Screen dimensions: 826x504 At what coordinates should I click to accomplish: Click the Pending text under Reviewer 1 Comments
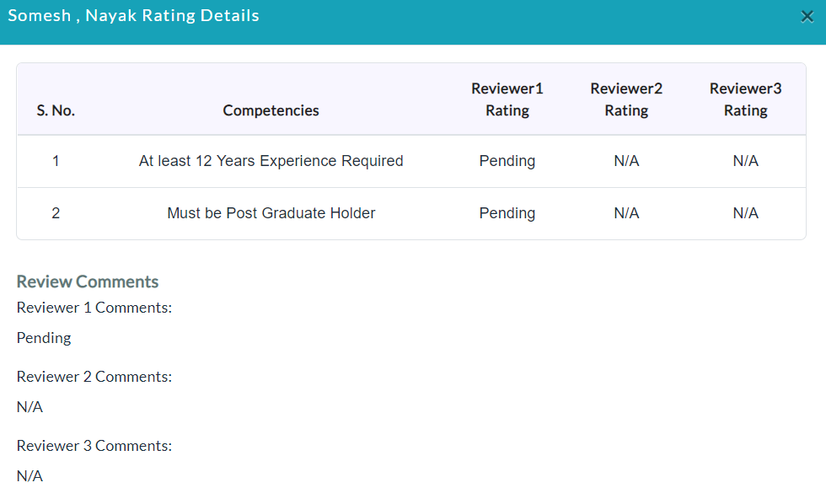pyautogui.click(x=44, y=338)
